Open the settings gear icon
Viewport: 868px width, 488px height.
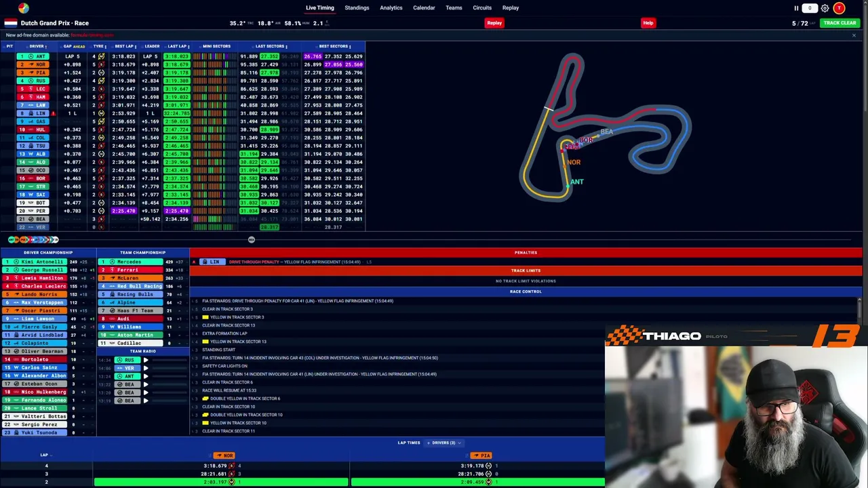825,8
